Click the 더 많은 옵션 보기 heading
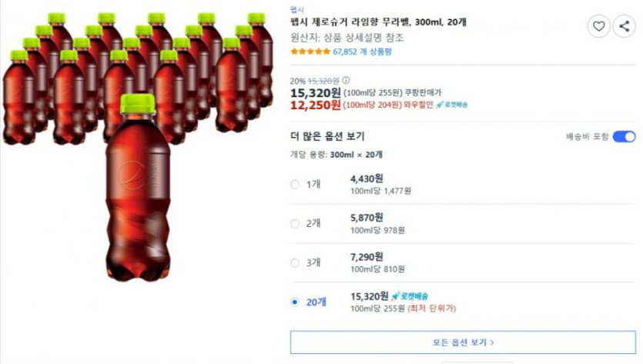The height and width of the screenshot is (364, 643). pyautogui.click(x=327, y=136)
